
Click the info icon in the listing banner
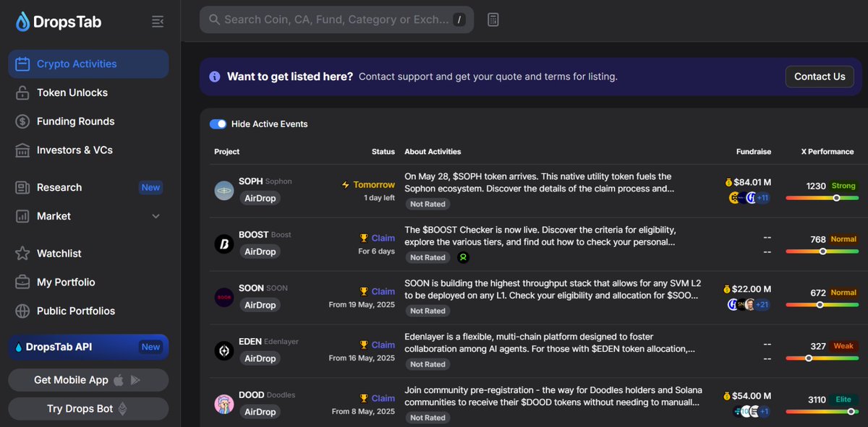[215, 77]
